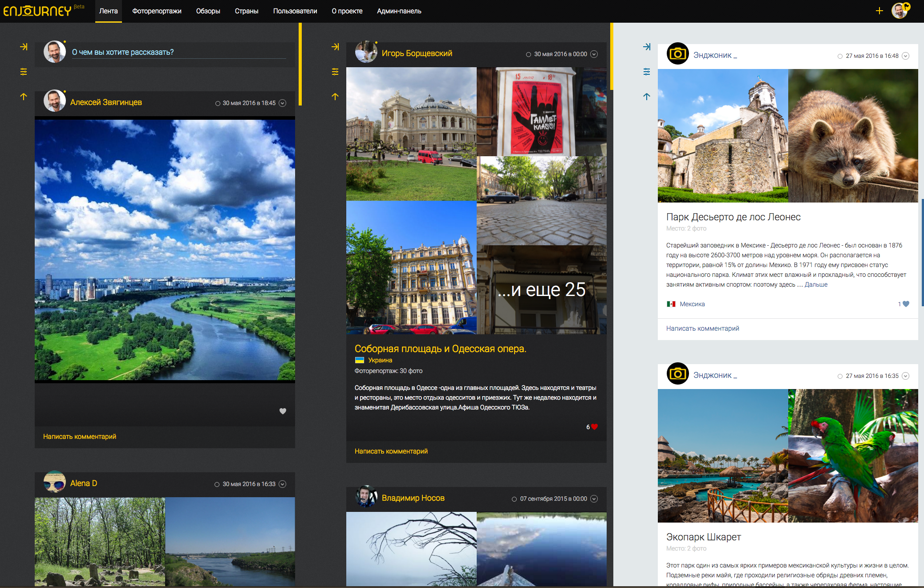924x588 pixels.
Task: Click the Mexico flag icon
Action: click(671, 304)
